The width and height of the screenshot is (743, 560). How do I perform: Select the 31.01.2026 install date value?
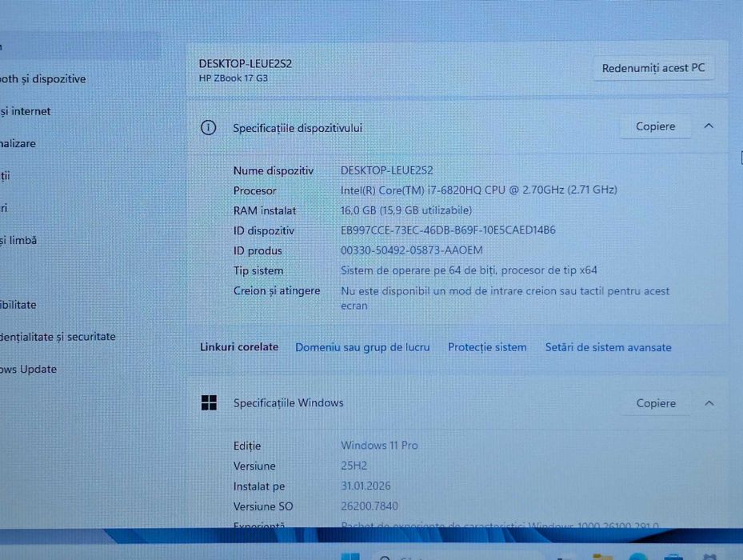[366, 486]
